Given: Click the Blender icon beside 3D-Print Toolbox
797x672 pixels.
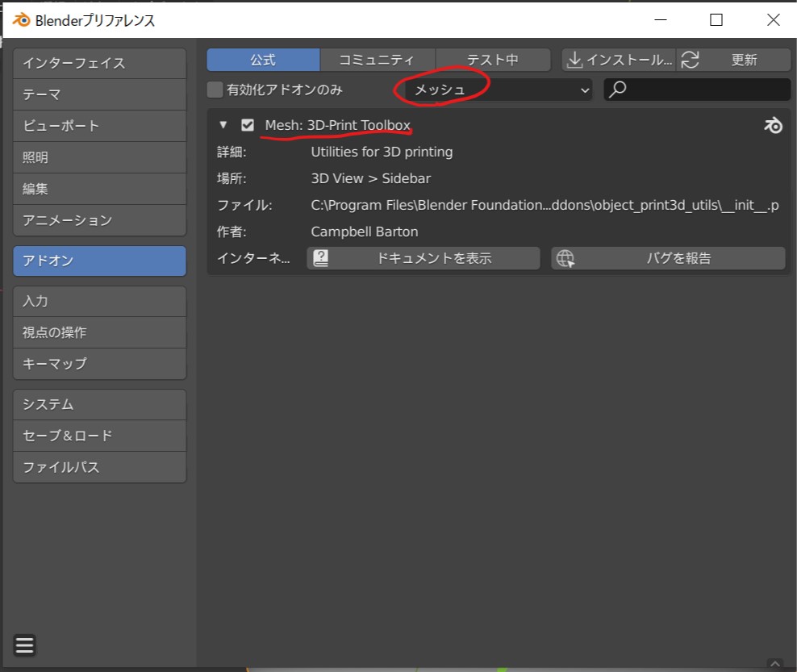Looking at the screenshot, I should pos(773,125).
